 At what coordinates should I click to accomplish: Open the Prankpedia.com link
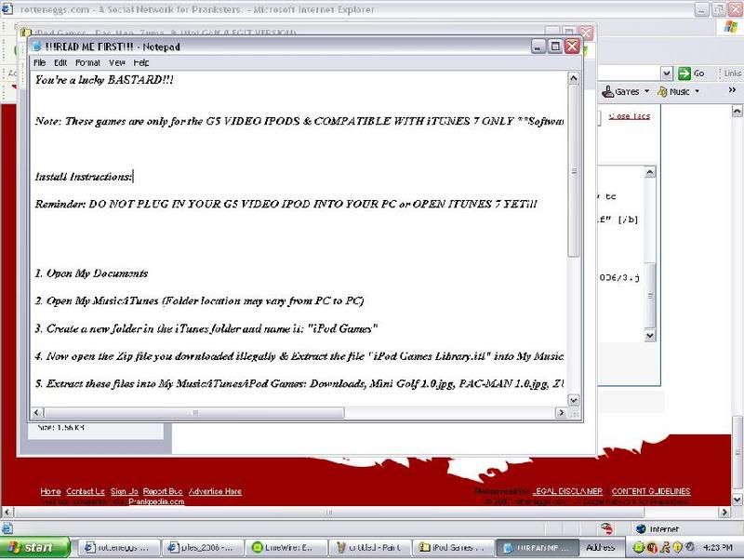click(x=156, y=501)
